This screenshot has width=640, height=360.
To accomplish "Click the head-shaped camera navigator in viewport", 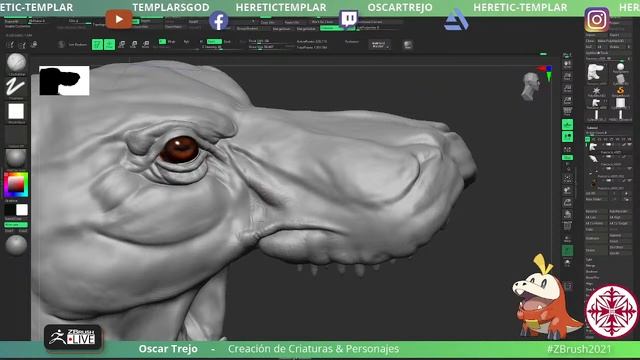I will [531, 86].
